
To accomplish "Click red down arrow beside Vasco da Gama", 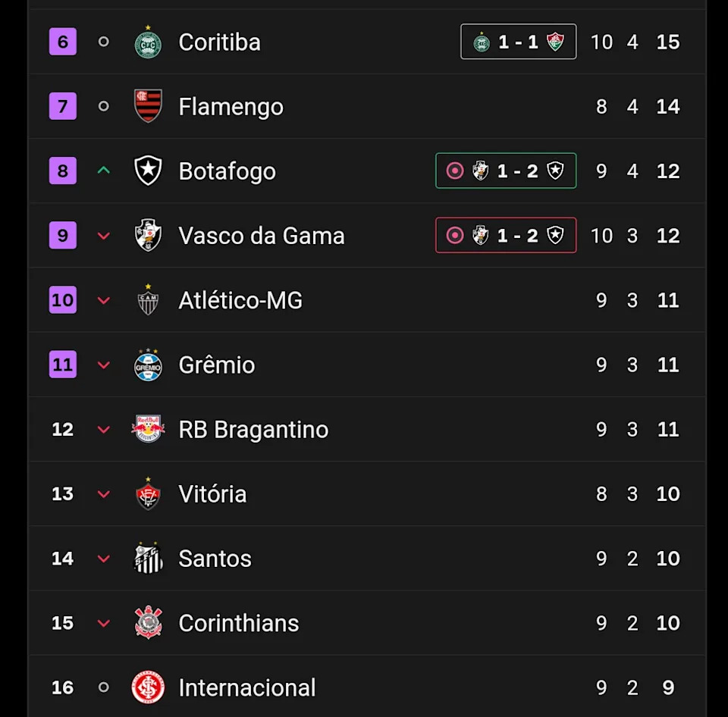I will tap(104, 236).
